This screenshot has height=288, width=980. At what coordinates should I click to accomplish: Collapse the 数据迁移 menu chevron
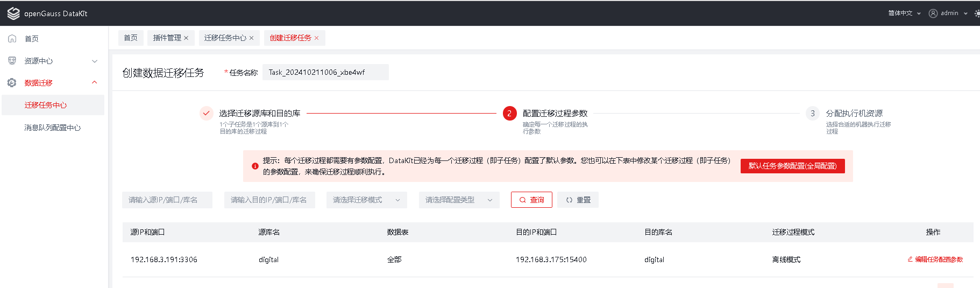coord(95,82)
